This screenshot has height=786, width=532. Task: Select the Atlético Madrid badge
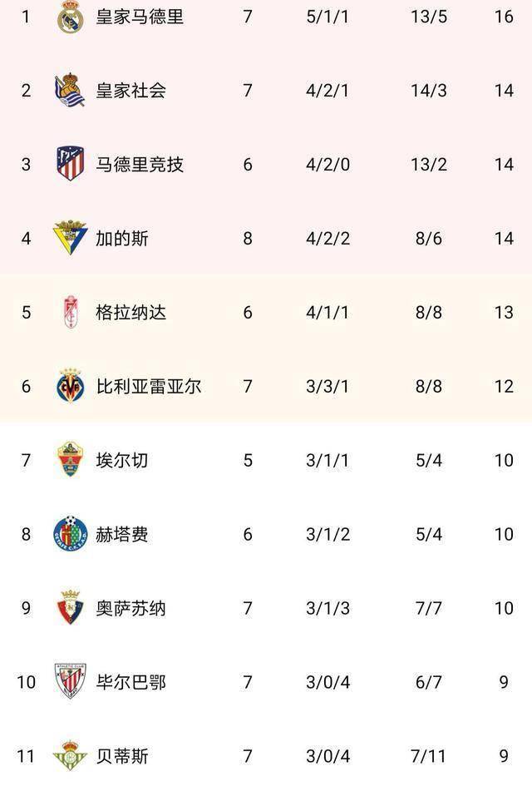[70, 163]
